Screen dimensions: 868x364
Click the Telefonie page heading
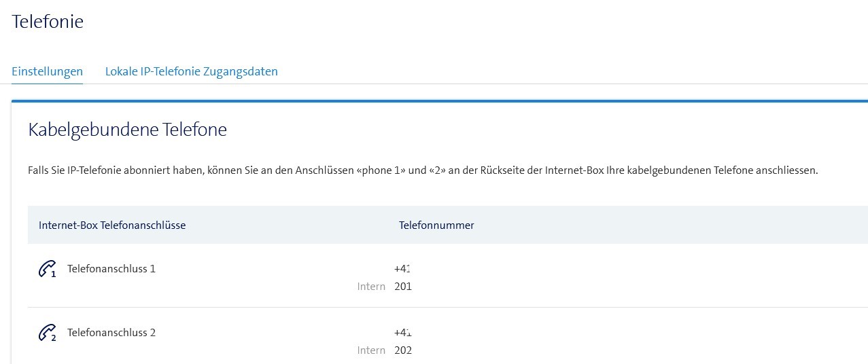[x=48, y=22]
